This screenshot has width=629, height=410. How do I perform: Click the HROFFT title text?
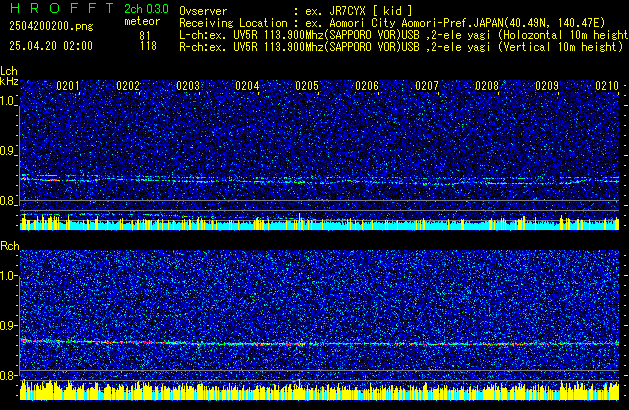coord(62,8)
